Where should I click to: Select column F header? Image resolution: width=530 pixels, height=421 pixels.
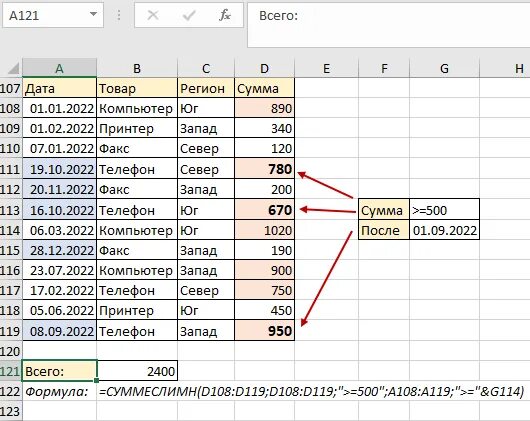384,69
